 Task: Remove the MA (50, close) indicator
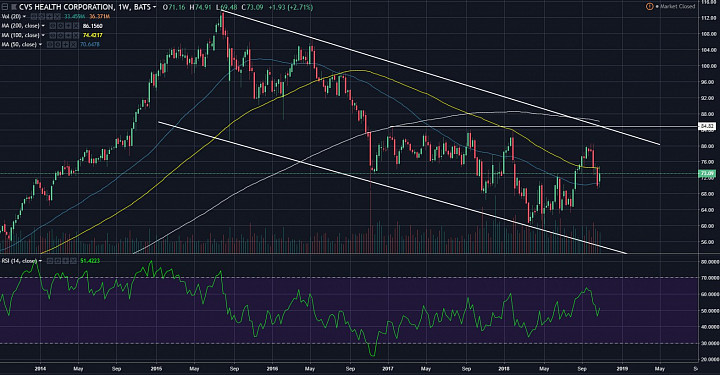click(73, 44)
